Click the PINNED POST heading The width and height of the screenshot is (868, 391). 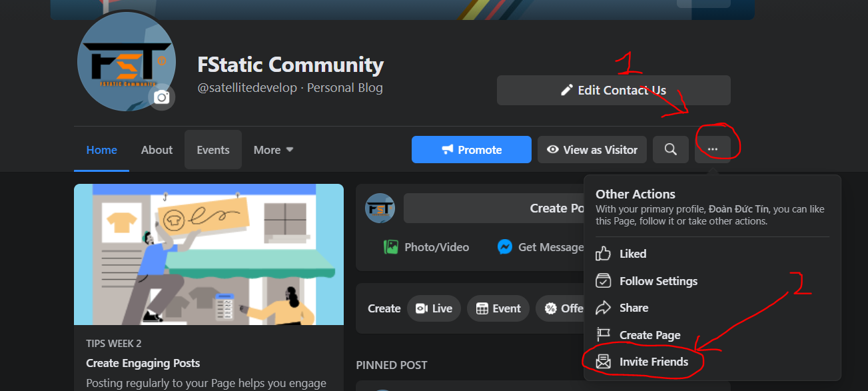(392, 365)
